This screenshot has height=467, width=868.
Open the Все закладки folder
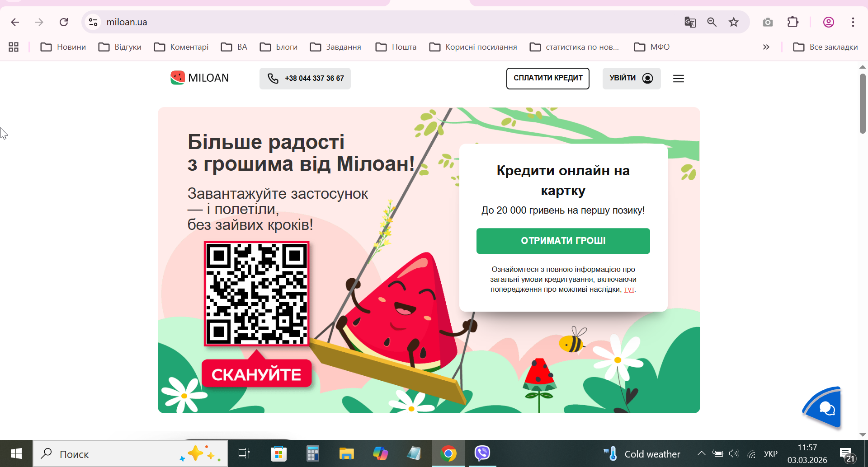(x=826, y=47)
